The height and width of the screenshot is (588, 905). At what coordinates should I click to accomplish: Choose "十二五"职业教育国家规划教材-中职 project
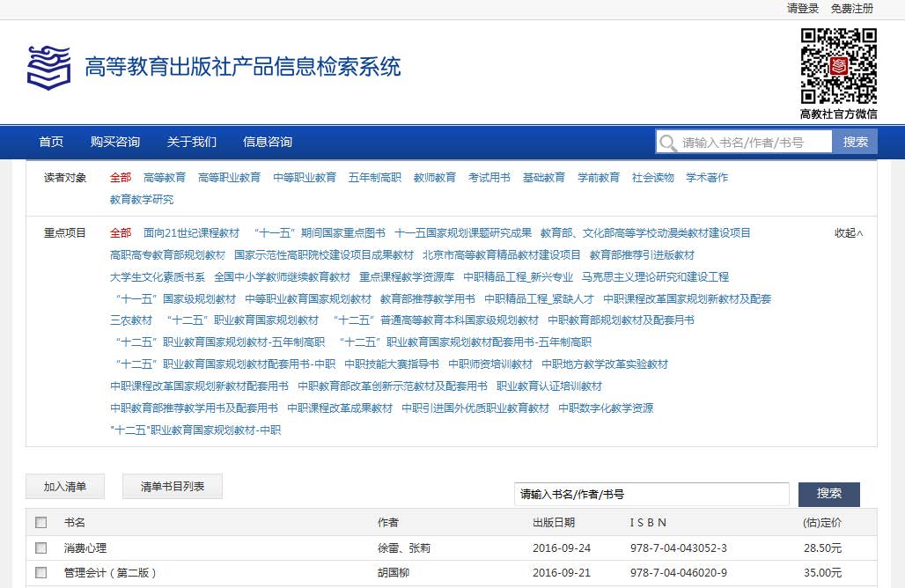coord(195,430)
